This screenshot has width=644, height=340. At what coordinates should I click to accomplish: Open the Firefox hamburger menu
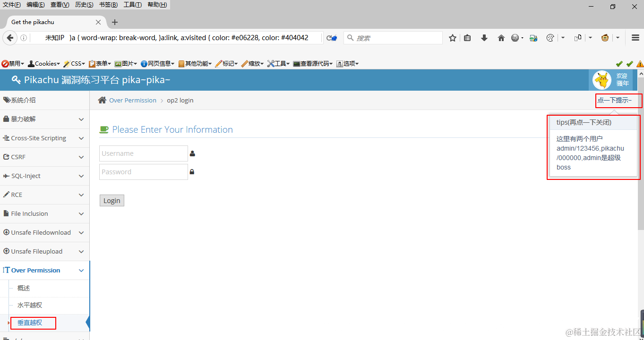coord(635,38)
